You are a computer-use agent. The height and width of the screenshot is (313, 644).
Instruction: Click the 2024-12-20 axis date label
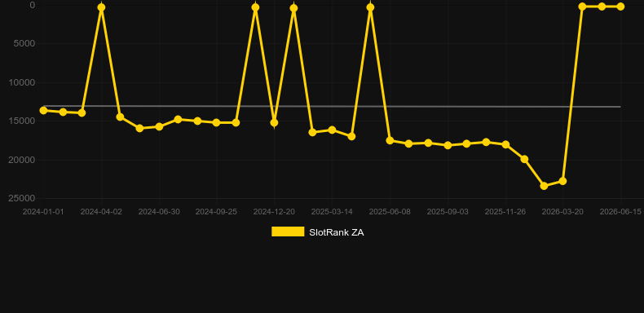click(x=274, y=212)
